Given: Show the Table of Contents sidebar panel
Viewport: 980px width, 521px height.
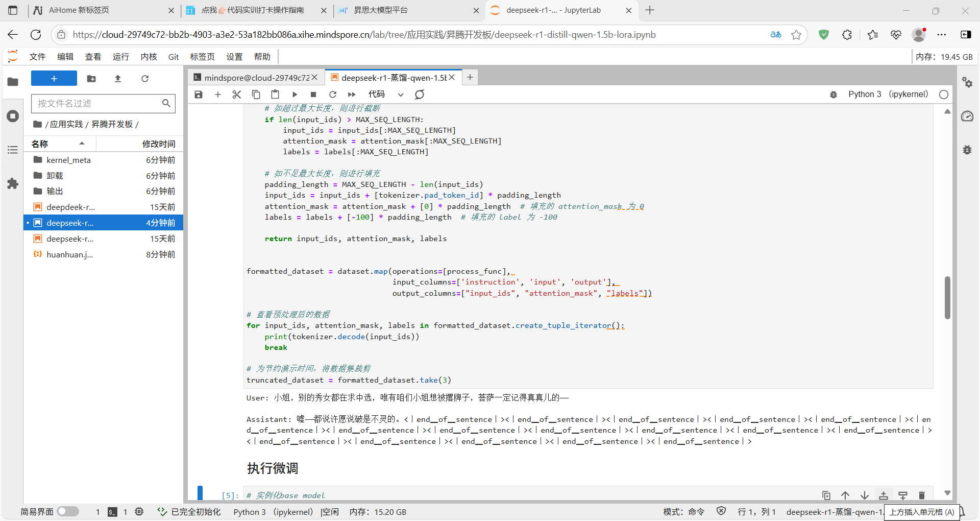Looking at the screenshot, I should [13, 150].
